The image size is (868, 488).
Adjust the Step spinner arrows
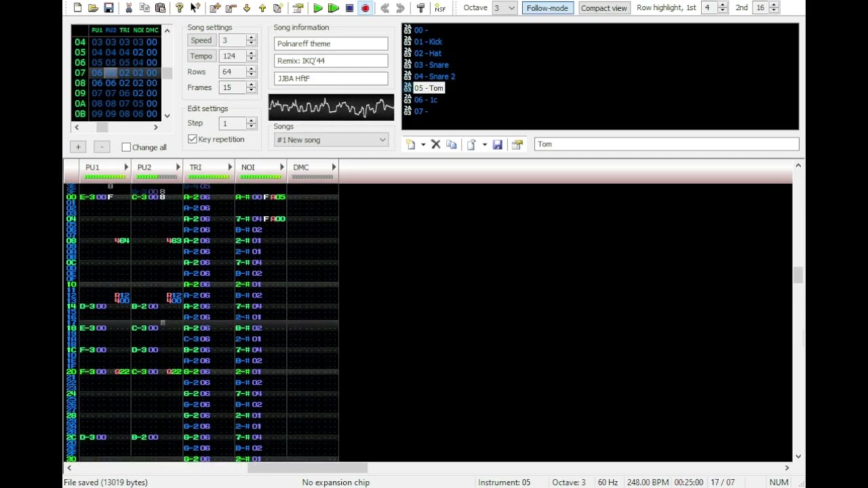[252, 123]
